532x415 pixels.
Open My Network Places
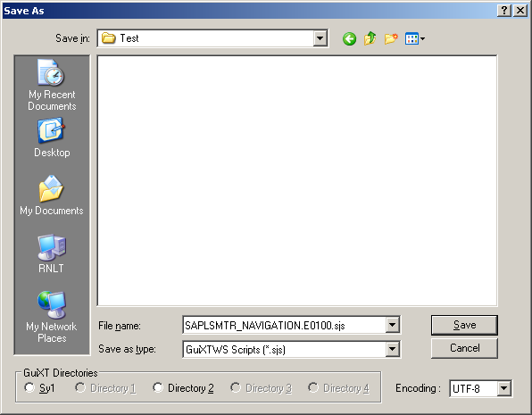(x=52, y=317)
